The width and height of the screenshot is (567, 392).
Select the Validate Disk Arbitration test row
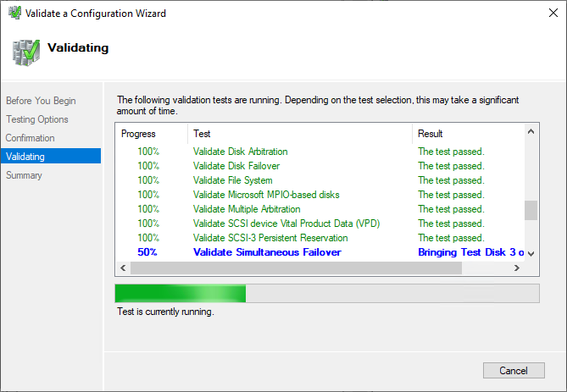tap(240, 152)
